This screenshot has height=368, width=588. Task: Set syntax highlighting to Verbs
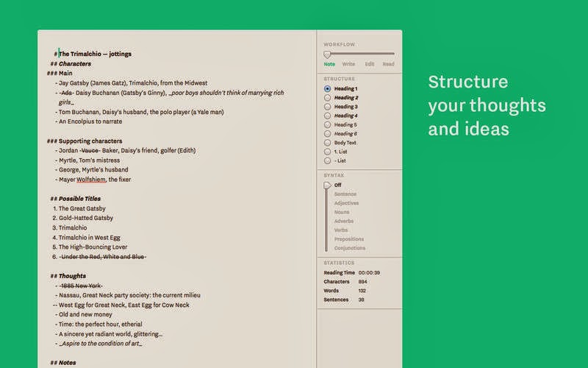pos(341,230)
